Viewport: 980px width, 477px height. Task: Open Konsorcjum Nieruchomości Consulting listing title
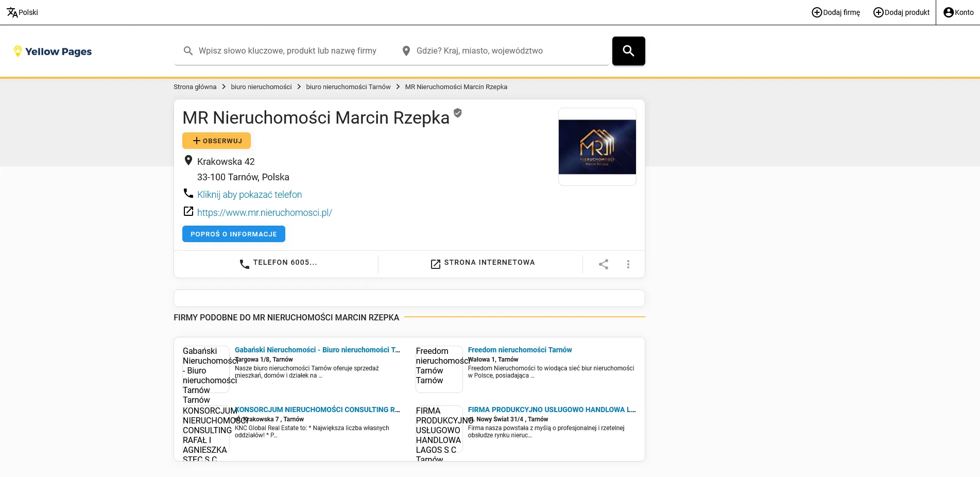(317, 410)
